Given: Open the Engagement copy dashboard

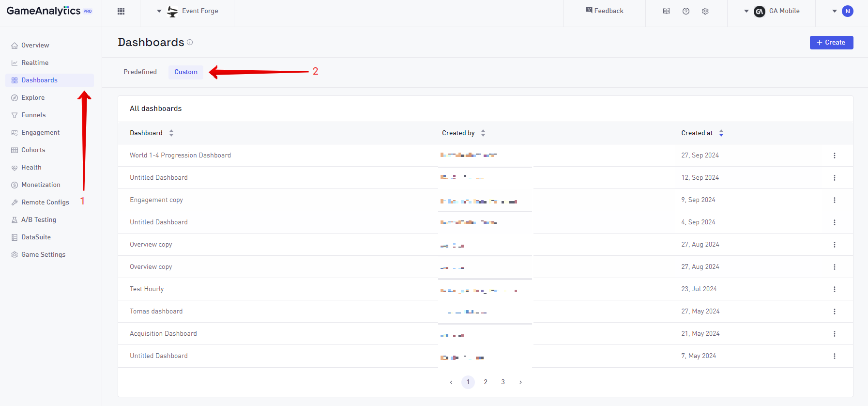Looking at the screenshot, I should (x=156, y=200).
